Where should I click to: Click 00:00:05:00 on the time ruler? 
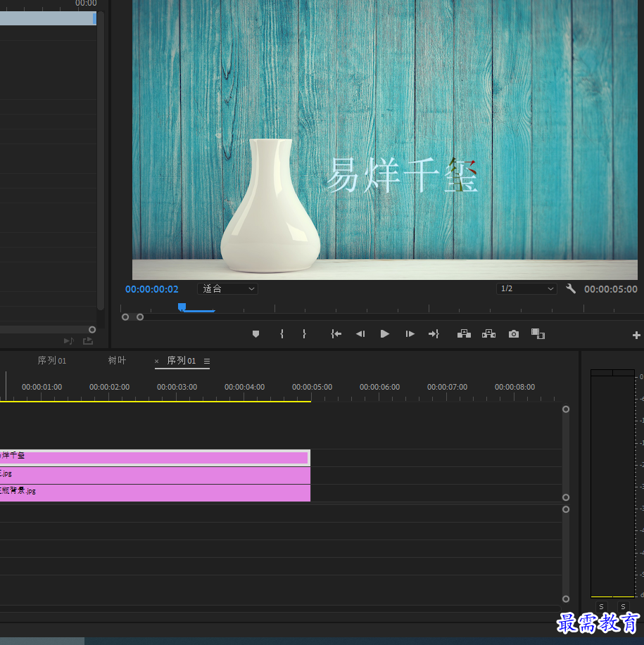pyautogui.click(x=312, y=387)
